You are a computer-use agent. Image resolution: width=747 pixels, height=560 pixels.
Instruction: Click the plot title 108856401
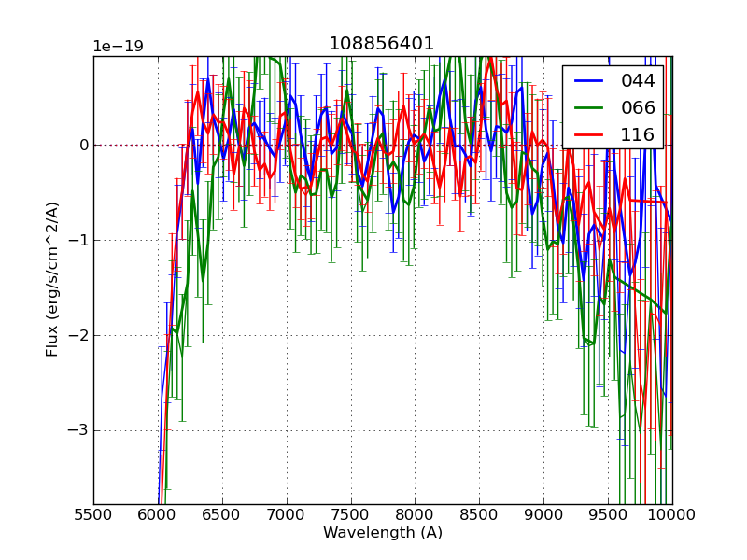coord(381,44)
